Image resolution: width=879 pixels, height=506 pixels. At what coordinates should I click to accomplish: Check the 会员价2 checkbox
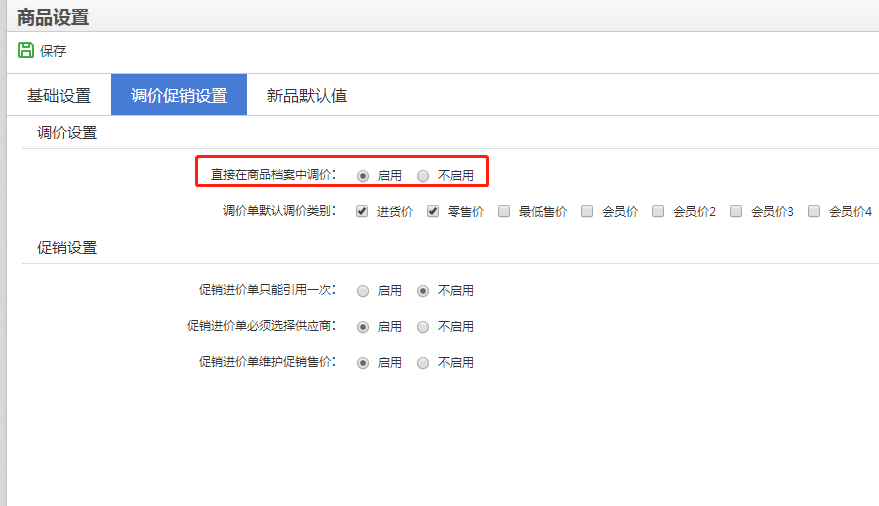[x=658, y=211]
